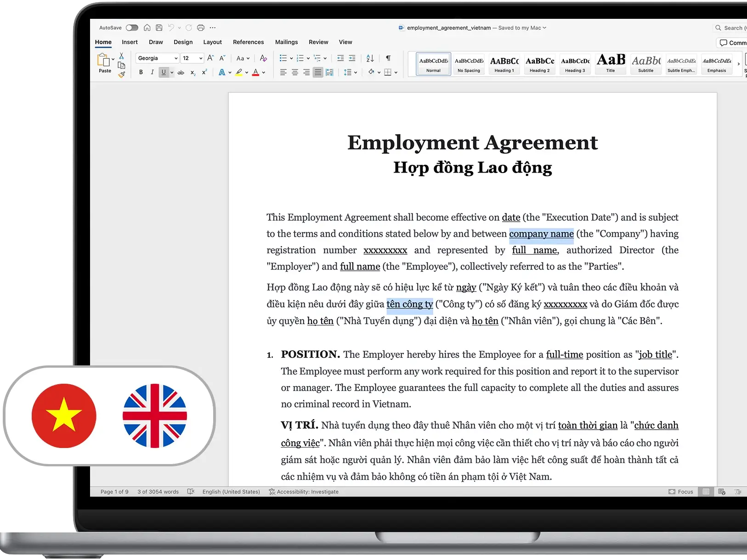Apply the Heading 2 style
747x560 pixels.
539,64
